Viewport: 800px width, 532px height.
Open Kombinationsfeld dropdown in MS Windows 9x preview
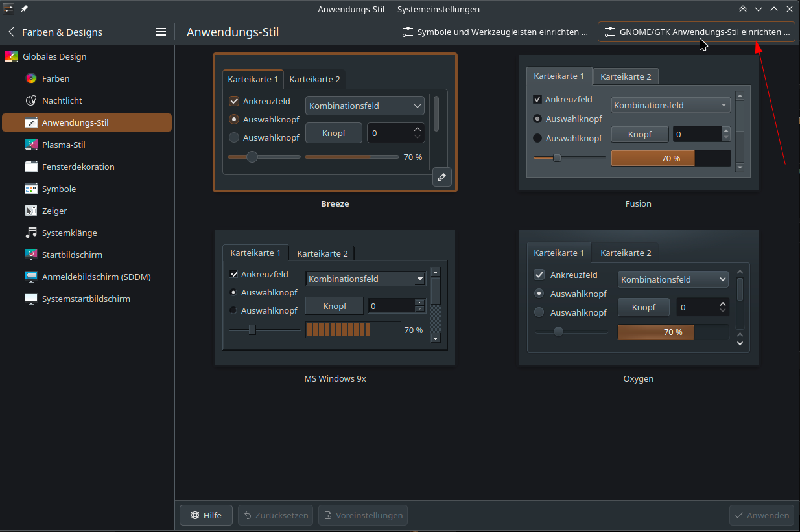click(x=366, y=279)
